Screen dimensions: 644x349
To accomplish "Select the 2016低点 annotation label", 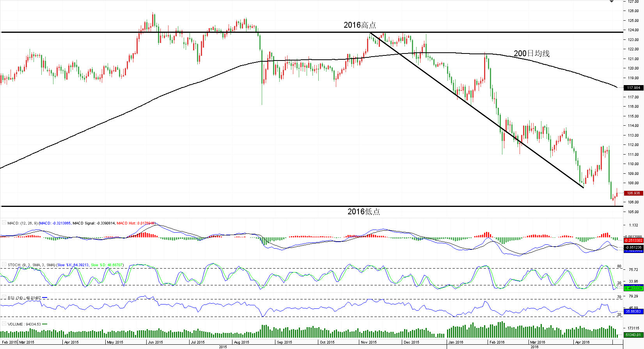I will pyautogui.click(x=364, y=212).
